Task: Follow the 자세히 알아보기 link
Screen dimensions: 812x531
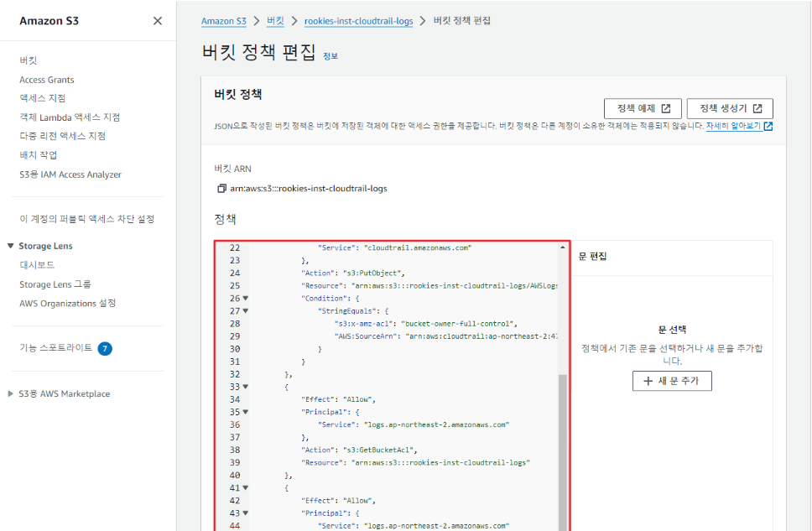Action: tap(739, 126)
